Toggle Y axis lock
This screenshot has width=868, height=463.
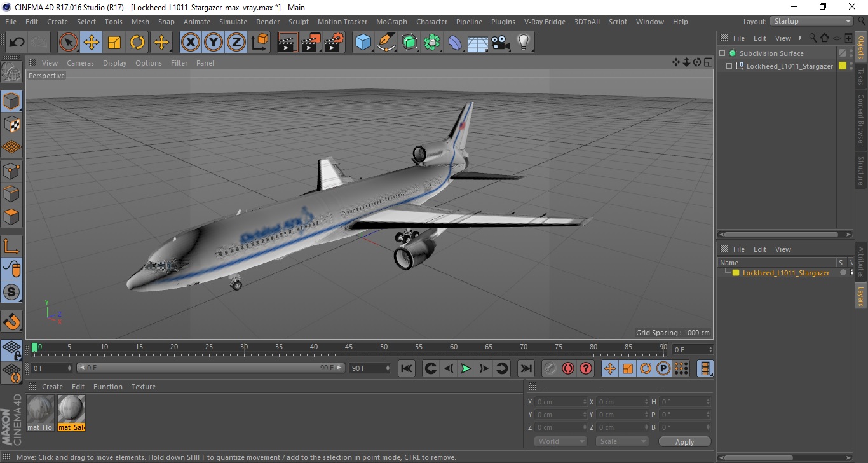(x=214, y=43)
